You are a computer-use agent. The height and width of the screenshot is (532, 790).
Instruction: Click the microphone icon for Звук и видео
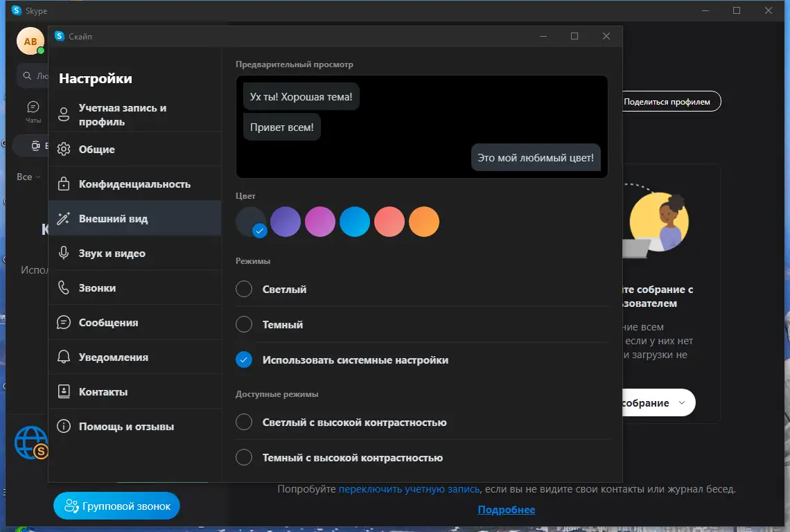pyautogui.click(x=64, y=253)
